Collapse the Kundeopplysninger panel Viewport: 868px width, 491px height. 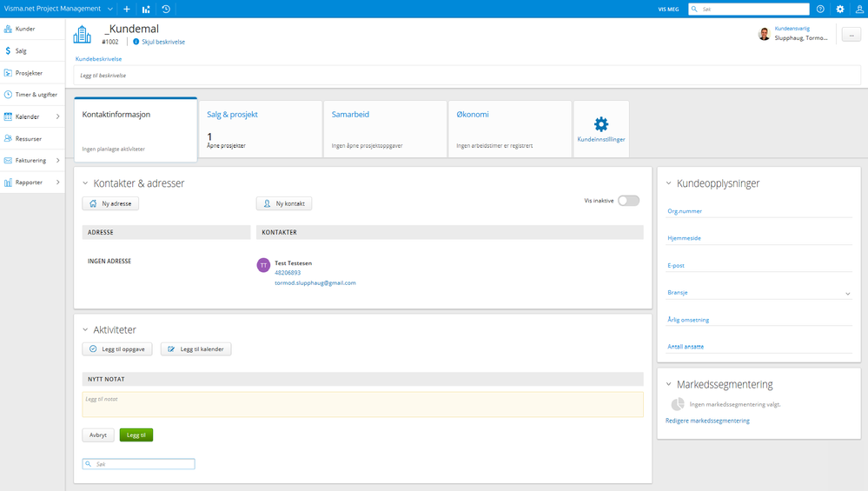coord(668,183)
